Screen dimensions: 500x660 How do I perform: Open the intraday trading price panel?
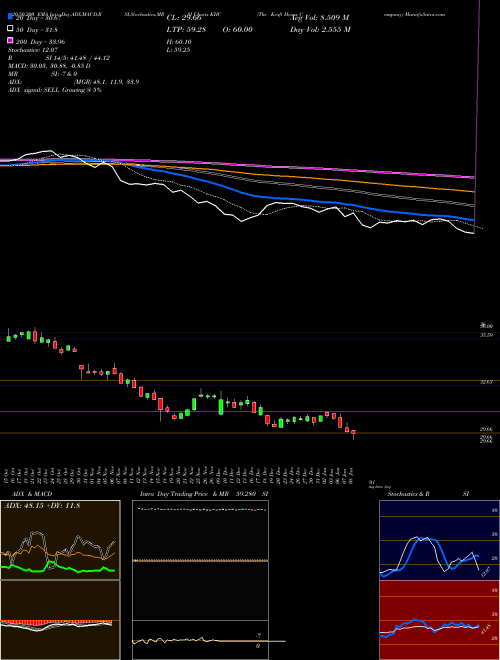[200, 560]
